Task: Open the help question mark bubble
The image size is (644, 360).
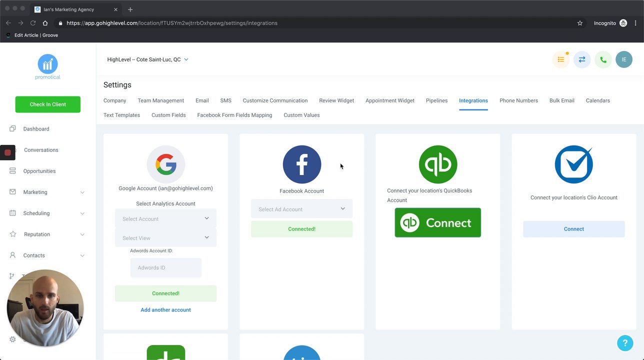Action: coord(625,343)
